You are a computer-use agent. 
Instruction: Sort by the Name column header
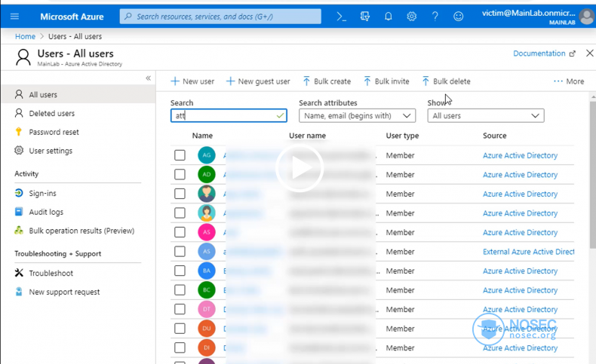coord(202,136)
